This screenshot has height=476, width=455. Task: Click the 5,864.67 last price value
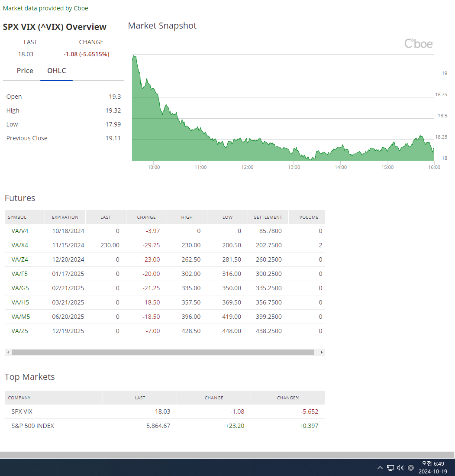pos(158,426)
